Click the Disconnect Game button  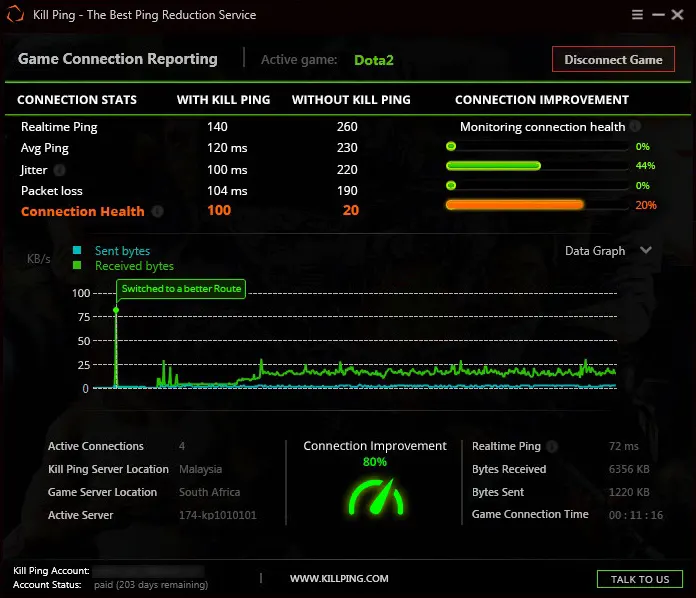[x=613, y=59]
